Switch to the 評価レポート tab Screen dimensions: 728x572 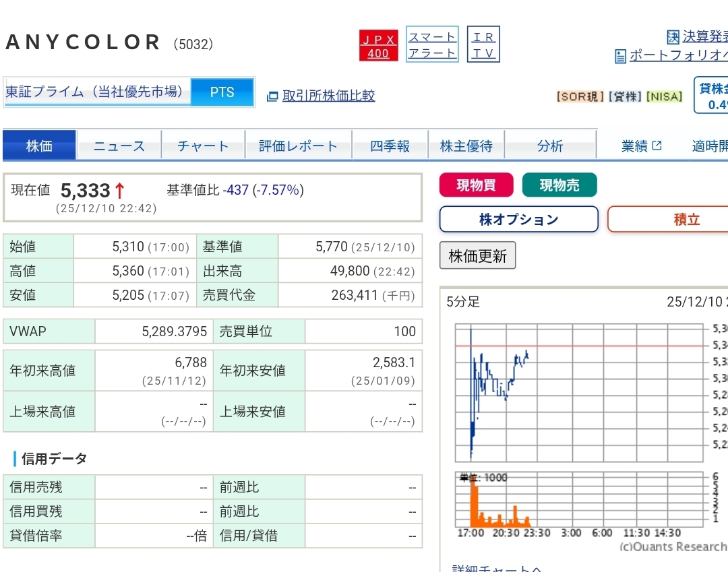click(298, 146)
